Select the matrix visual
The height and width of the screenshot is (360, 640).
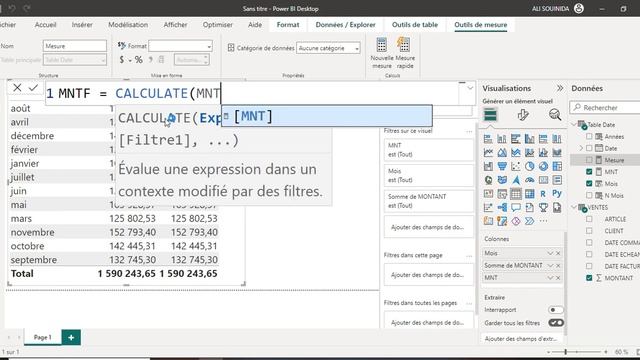529,194
